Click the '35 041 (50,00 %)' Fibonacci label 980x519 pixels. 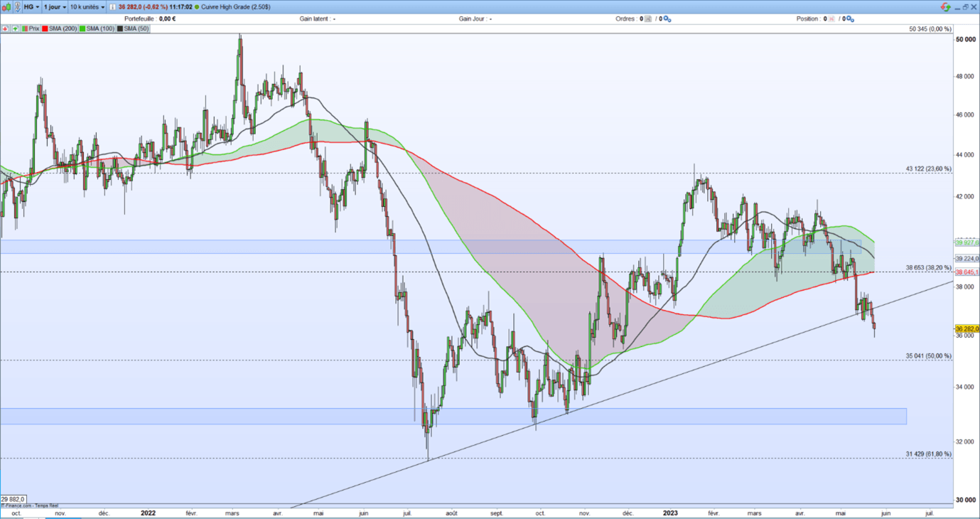pos(928,356)
